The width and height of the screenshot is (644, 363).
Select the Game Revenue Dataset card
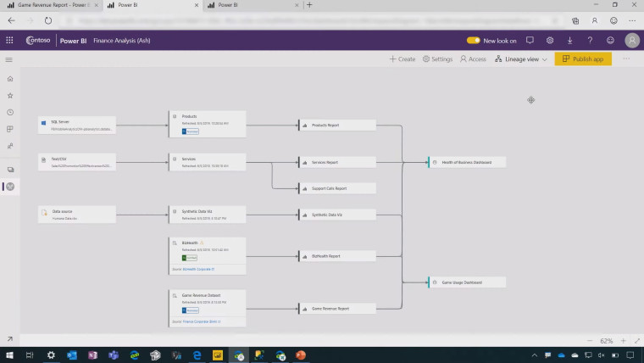208,309
